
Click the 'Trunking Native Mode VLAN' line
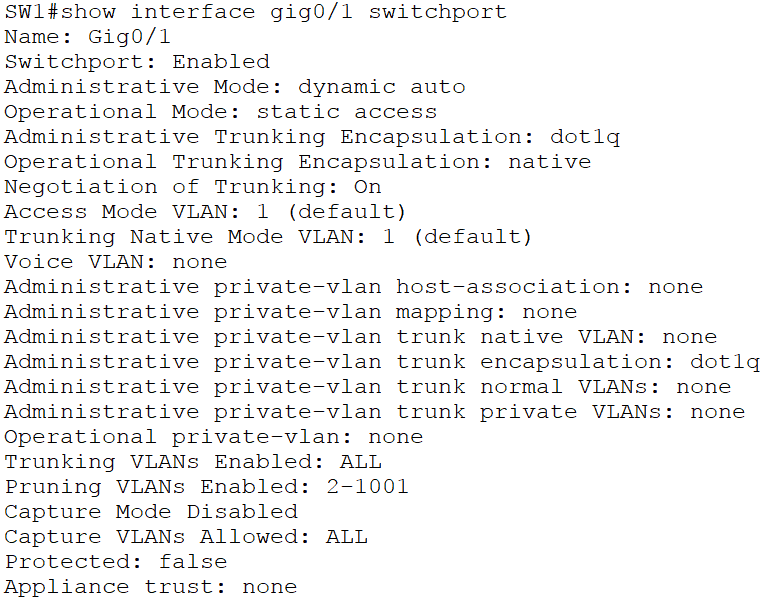tap(268, 237)
